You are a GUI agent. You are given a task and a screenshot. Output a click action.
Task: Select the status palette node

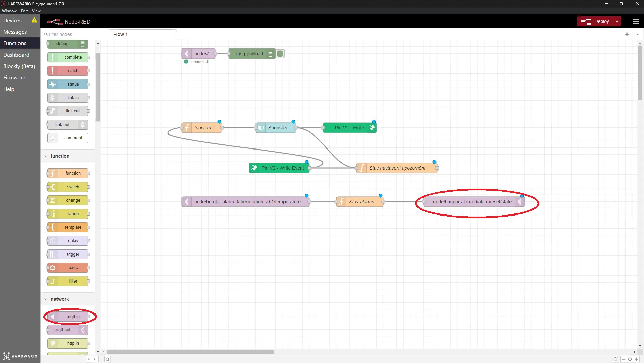coord(68,84)
